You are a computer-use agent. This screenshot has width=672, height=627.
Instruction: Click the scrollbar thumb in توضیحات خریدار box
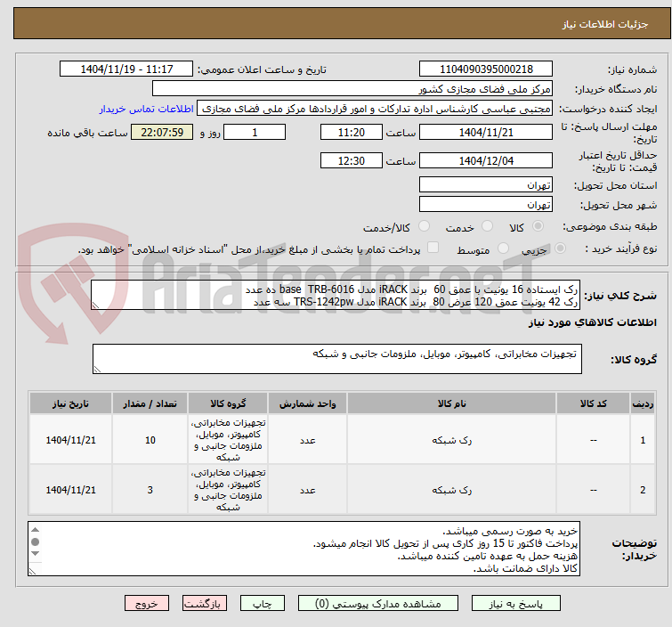(x=35, y=541)
